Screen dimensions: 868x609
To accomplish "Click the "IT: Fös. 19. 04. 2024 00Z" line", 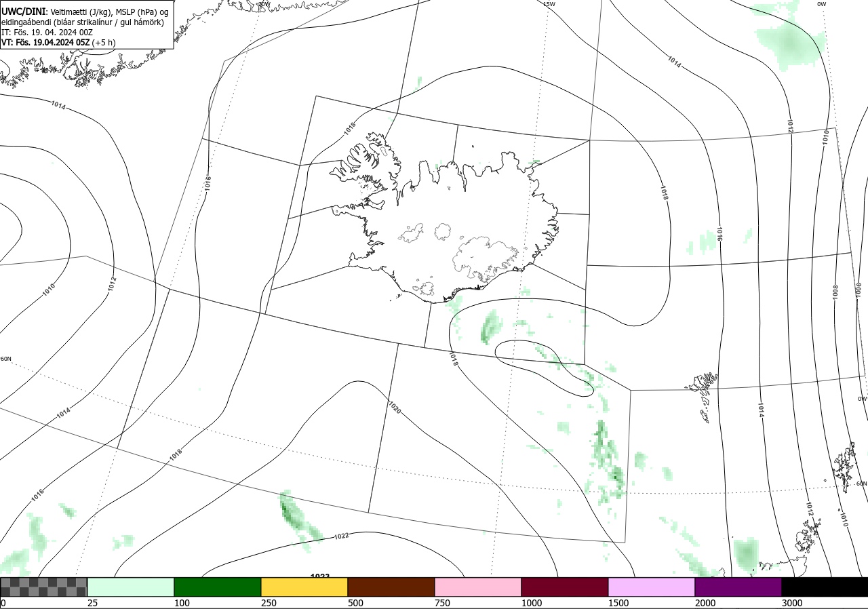I will 47,32.
